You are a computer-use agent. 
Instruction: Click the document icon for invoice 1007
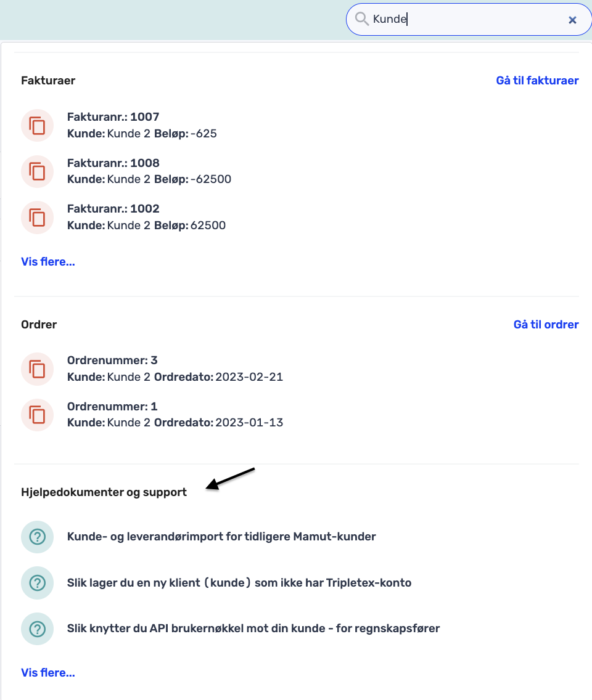[x=37, y=126]
